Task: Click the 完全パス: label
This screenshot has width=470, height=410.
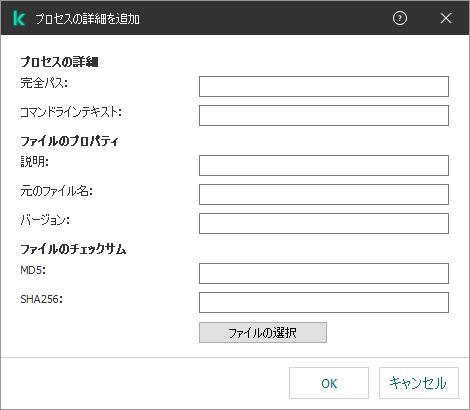Action: tap(44, 83)
